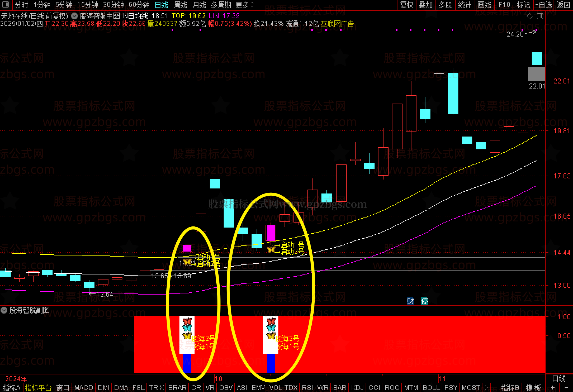This screenshot has height=392, width=573.
Task: Click the butterfly signal icon beside 启动1号
Action: point(271,249)
